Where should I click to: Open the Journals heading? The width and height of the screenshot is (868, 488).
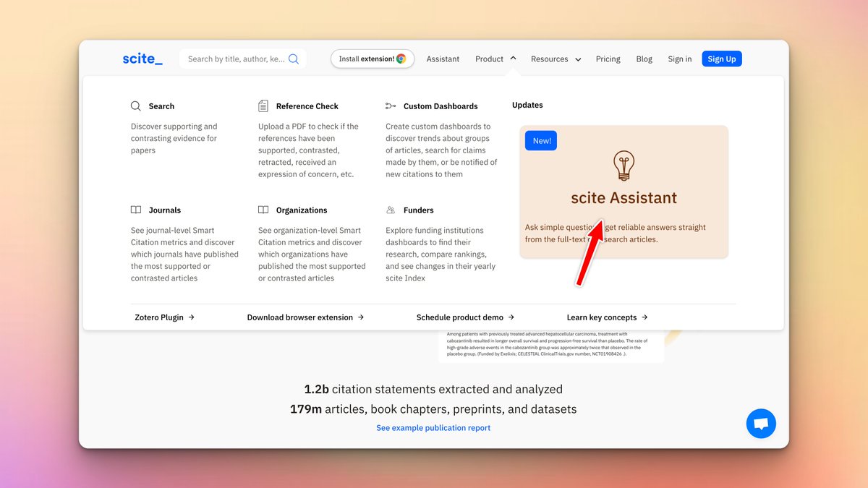164,210
